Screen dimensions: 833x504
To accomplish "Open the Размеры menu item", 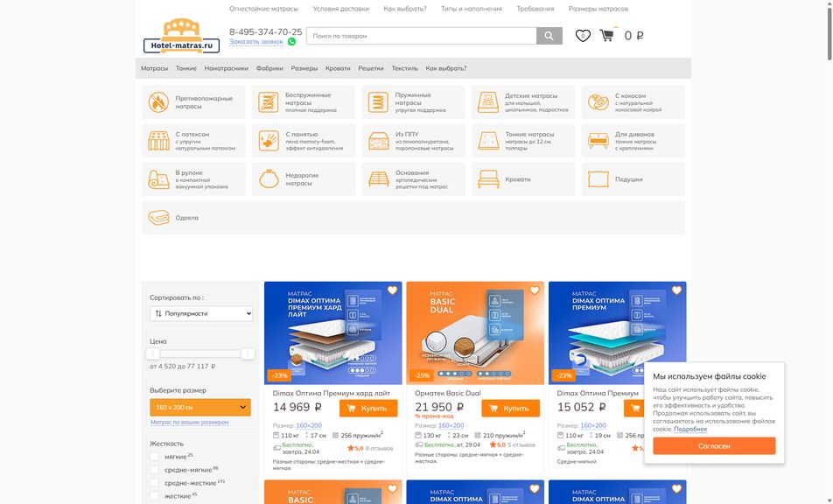I will click(x=304, y=68).
